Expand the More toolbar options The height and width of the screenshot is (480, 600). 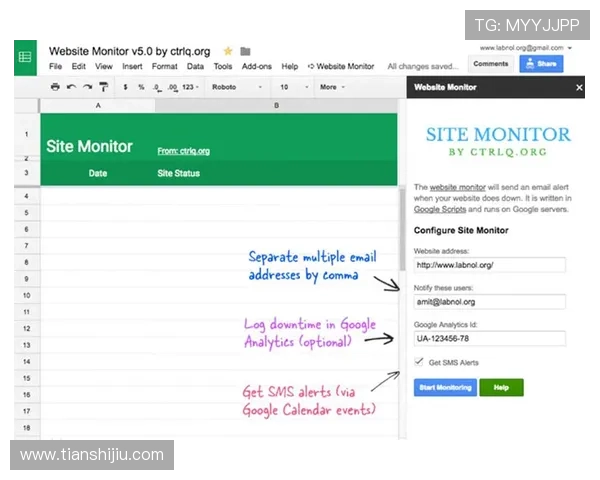click(x=331, y=87)
